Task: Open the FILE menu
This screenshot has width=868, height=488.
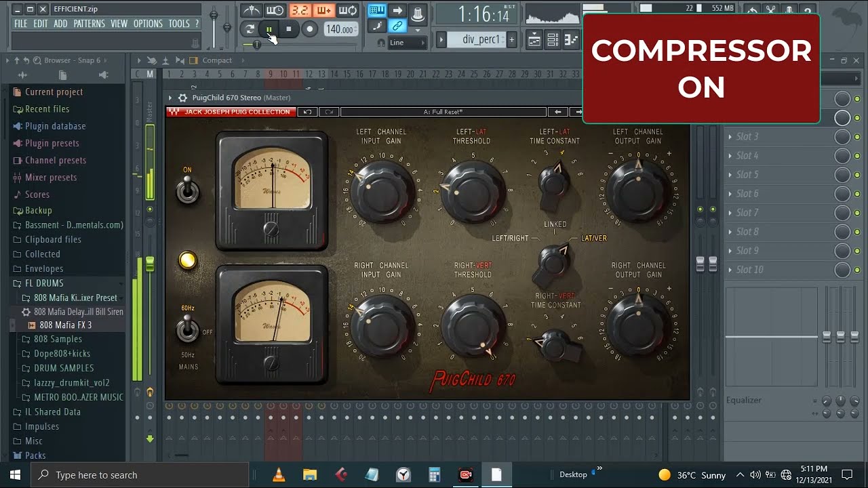Action: coord(21,24)
